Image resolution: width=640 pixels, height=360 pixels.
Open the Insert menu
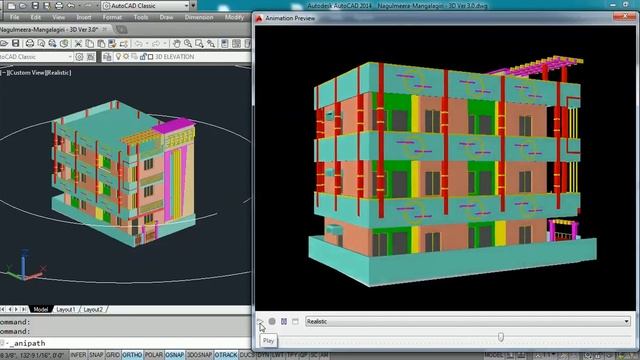(84, 17)
